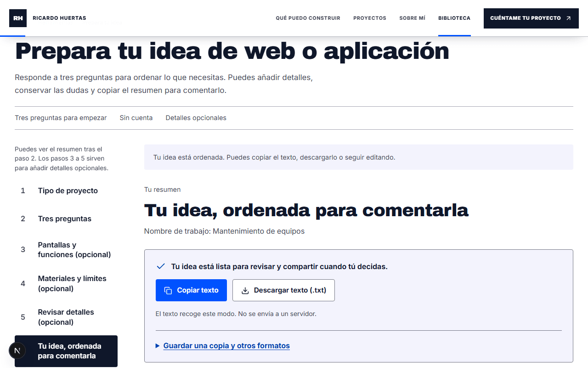Viewport: 588px width, 368px height.
Task: Click the Detalles opcionales text
Action: [x=196, y=118]
